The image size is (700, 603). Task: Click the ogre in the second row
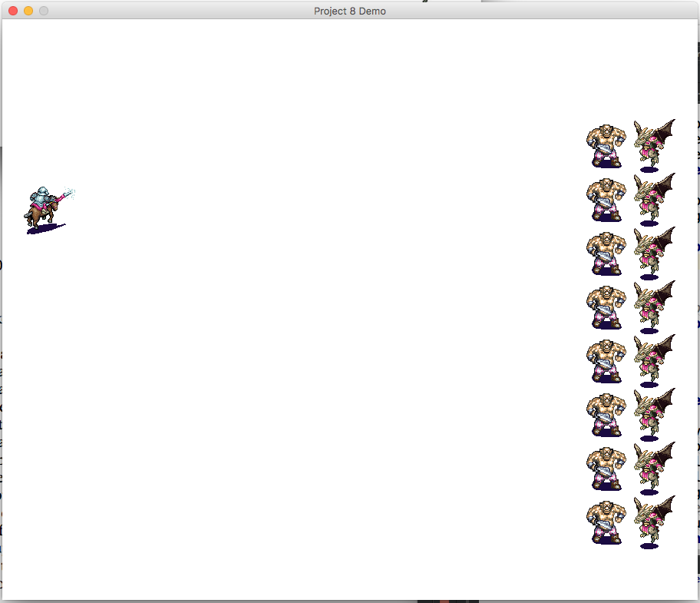(606, 200)
